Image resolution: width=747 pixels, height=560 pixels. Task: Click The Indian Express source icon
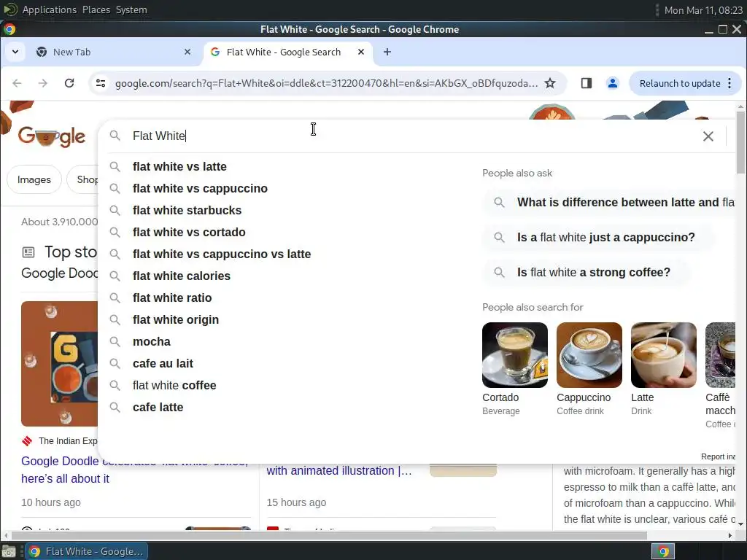(27, 441)
